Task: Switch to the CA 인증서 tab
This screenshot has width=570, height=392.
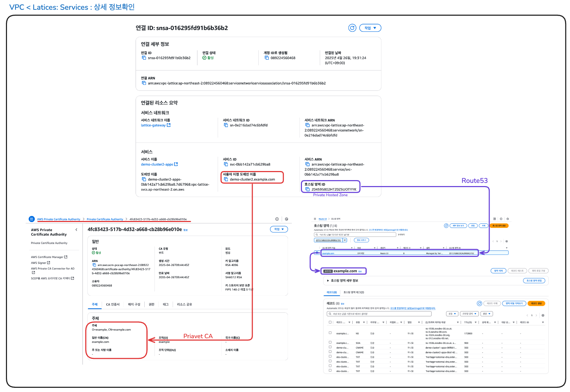Action: coord(113,304)
